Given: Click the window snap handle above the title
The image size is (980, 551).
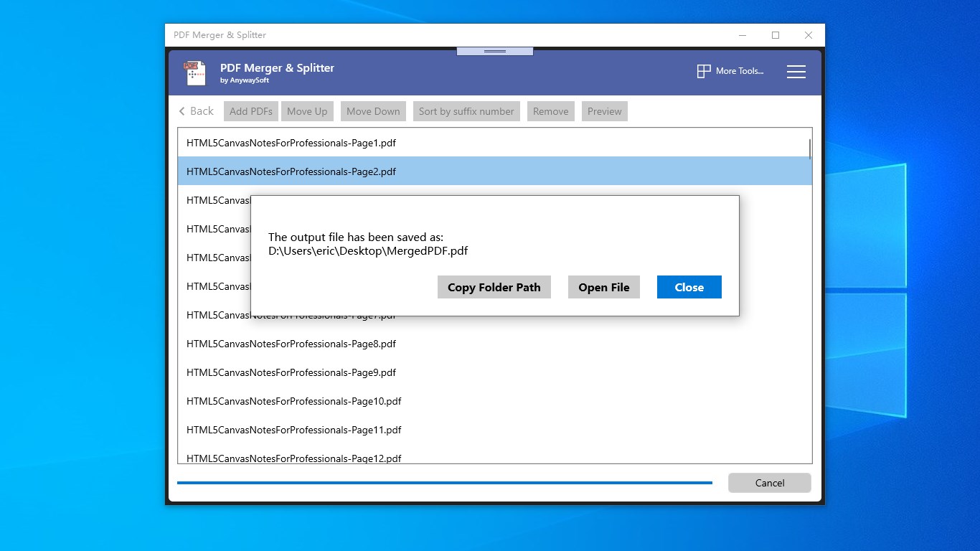Looking at the screenshot, I should (x=494, y=50).
